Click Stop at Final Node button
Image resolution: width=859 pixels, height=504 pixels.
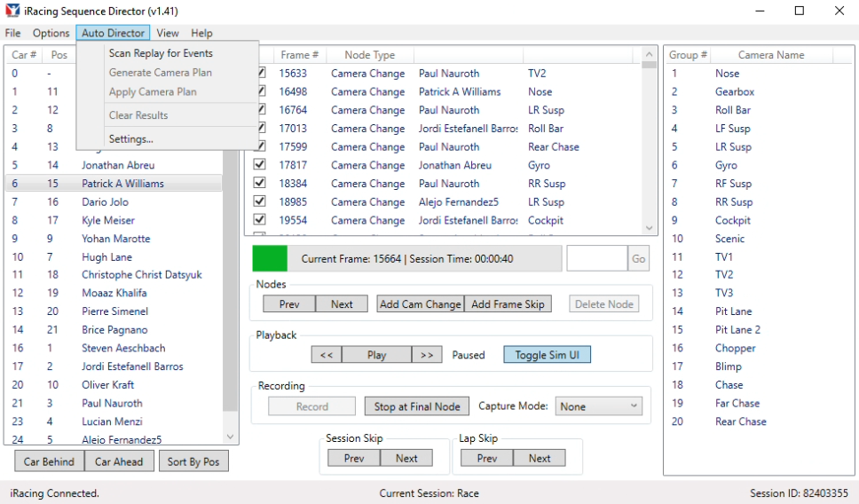pos(417,406)
